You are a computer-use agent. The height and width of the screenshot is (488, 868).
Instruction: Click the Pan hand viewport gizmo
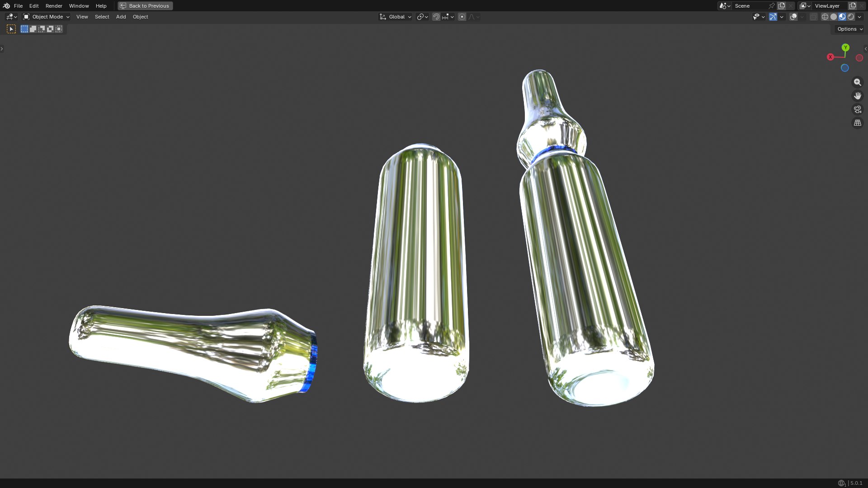click(x=857, y=96)
